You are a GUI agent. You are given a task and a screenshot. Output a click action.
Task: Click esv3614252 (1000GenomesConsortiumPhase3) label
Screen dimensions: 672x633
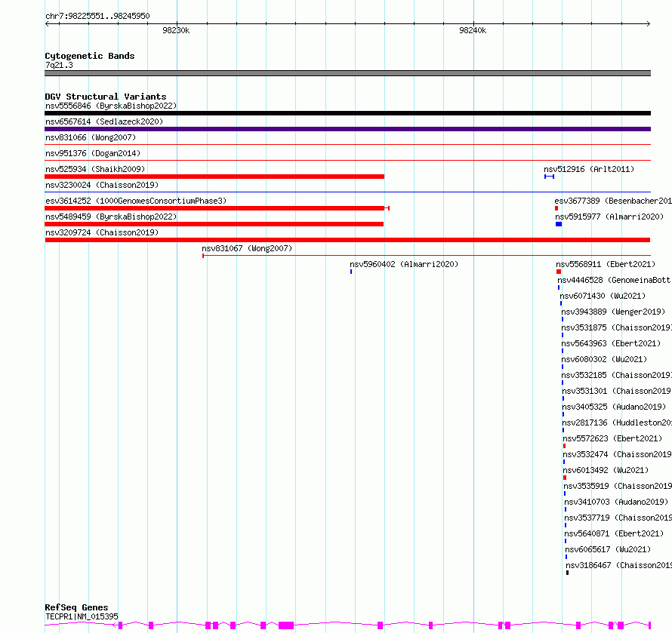click(x=136, y=201)
